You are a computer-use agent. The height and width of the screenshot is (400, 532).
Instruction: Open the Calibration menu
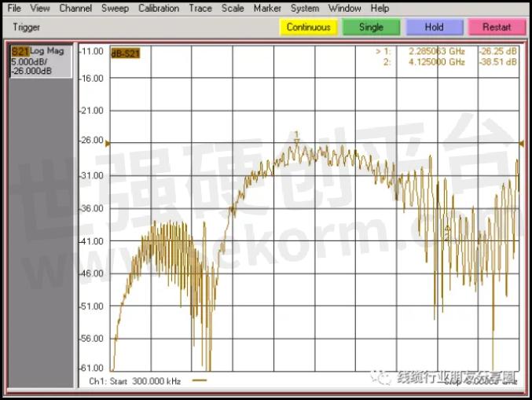point(159,9)
